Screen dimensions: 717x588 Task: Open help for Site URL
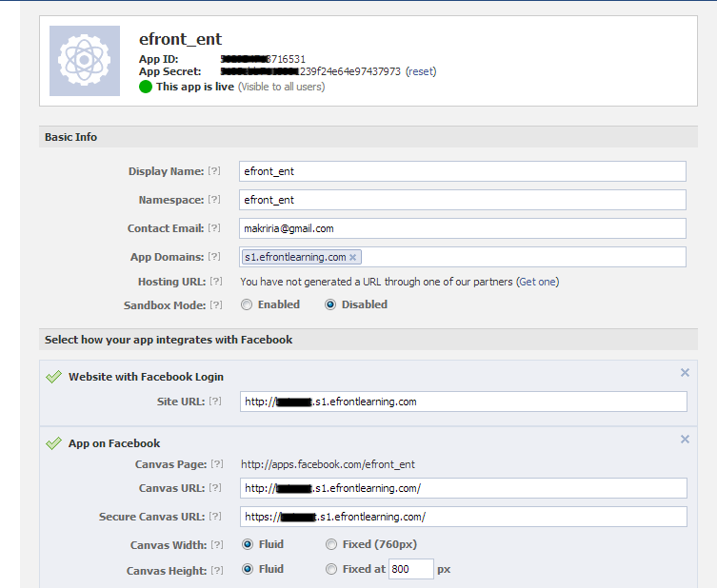click(215, 402)
